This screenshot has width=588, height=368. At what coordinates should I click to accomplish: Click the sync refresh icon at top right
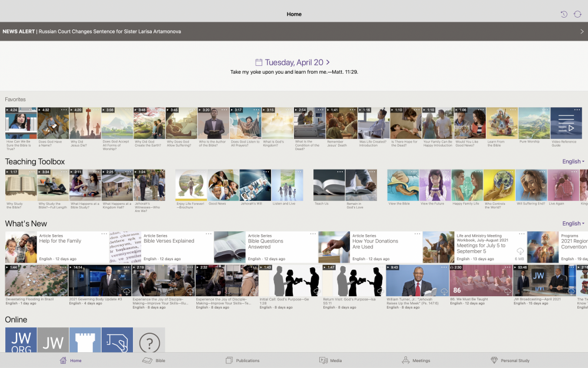[577, 14]
